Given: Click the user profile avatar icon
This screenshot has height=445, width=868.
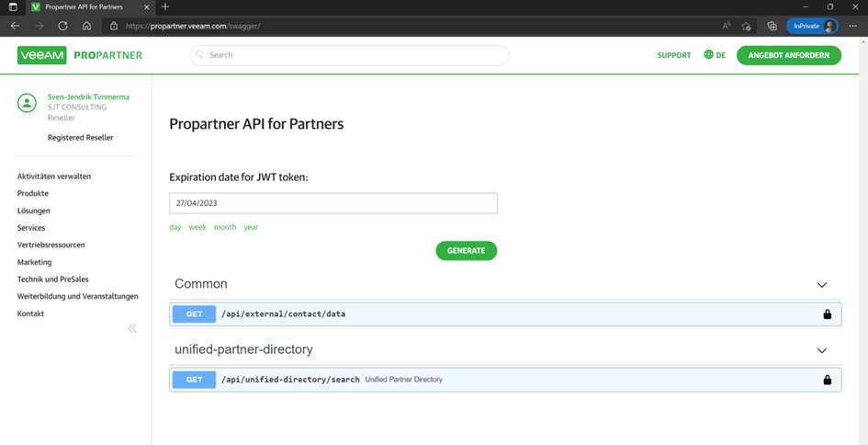Looking at the screenshot, I should click(28, 103).
